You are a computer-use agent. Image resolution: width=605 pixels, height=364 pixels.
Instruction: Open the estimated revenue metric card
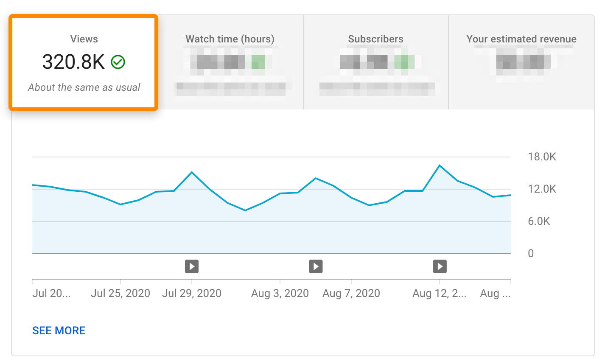point(521,62)
